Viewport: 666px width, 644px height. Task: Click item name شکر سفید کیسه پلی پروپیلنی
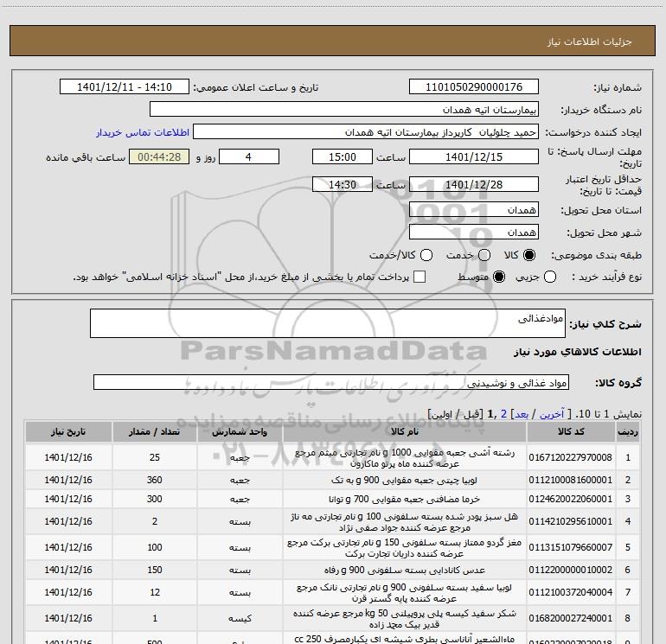405,619
